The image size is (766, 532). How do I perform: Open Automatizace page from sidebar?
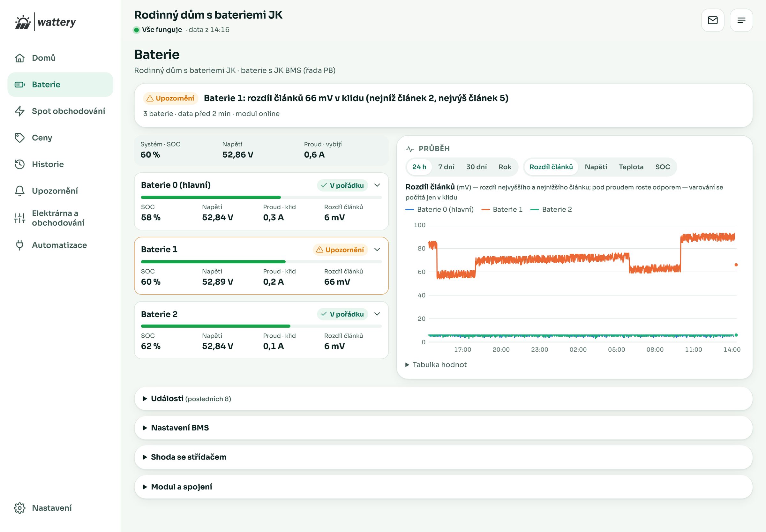coord(60,245)
